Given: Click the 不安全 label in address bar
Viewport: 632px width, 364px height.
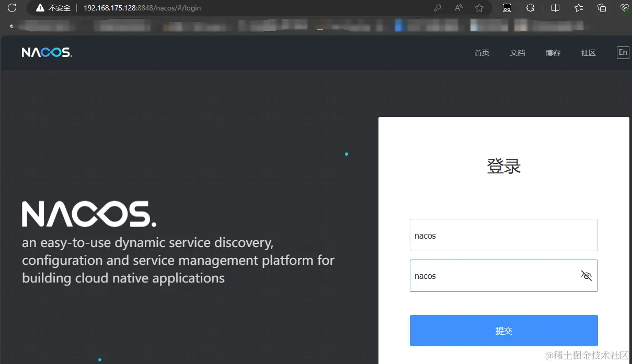Looking at the screenshot, I should tap(59, 8).
